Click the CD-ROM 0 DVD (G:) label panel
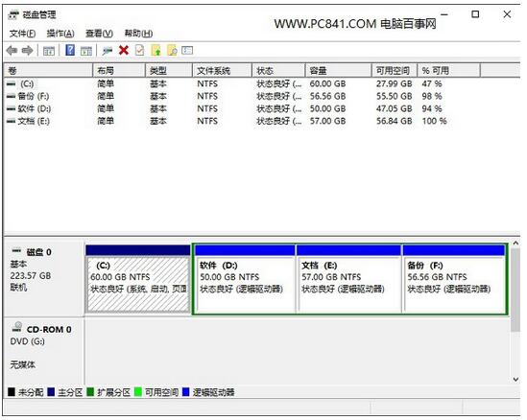Viewport: 527px width, 420px height. tap(44, 351)
